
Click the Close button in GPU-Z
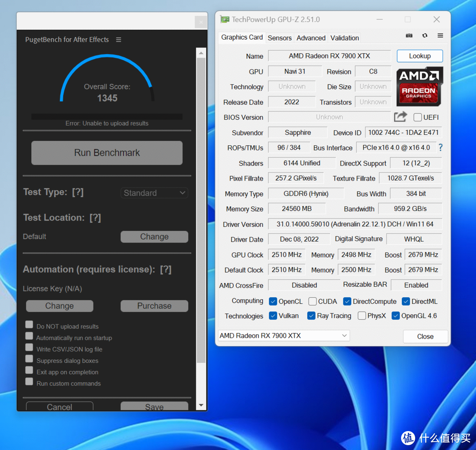pyautogui.click(x=425, y=336)
